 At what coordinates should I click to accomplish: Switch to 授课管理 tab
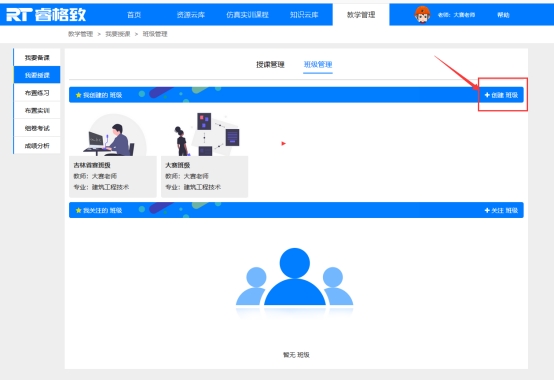270,65
